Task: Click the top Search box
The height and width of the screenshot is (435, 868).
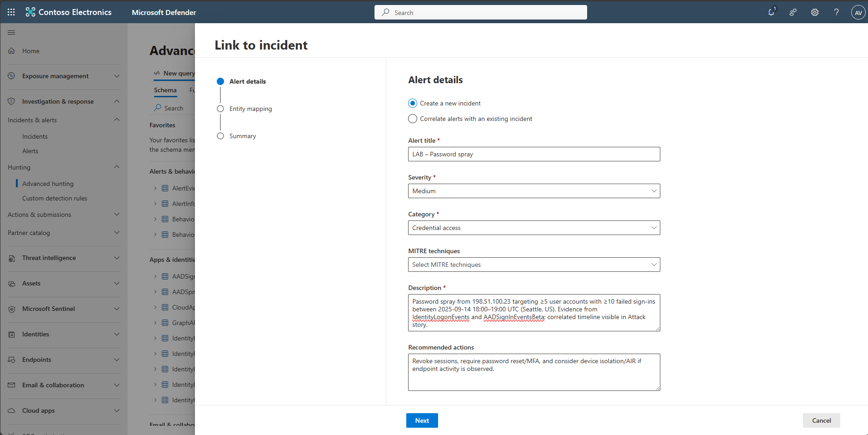Action: [480, 12]
